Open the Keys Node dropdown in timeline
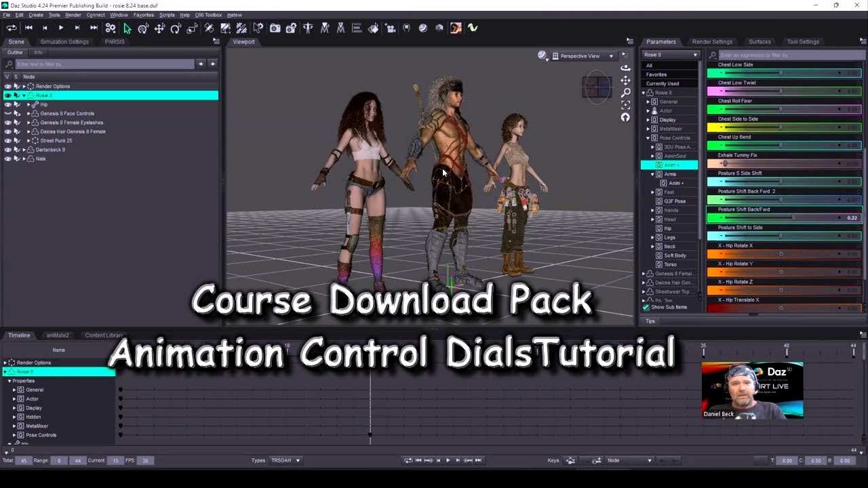 tap(629, 460)
